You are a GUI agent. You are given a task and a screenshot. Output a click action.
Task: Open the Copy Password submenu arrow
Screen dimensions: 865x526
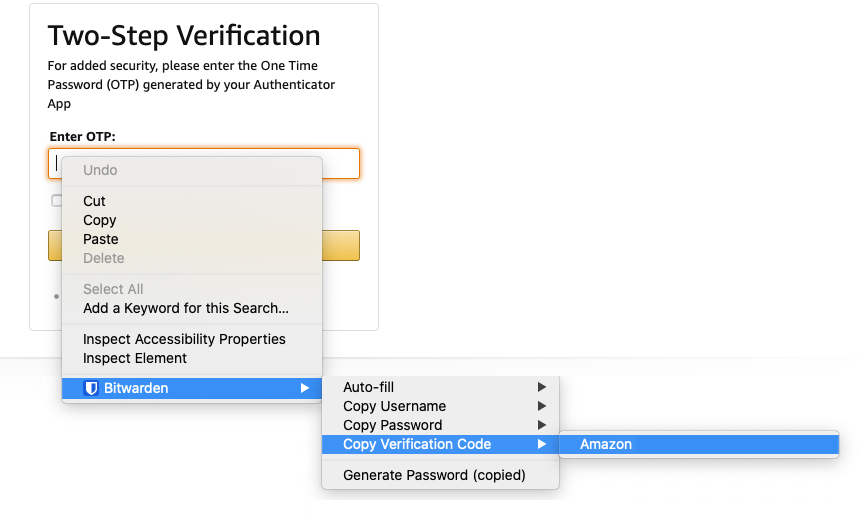click(x=542, y=425)
